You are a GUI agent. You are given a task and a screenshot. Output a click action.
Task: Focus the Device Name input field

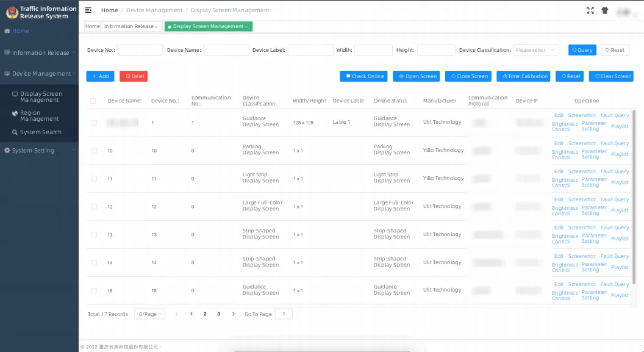tap(226, 50)
